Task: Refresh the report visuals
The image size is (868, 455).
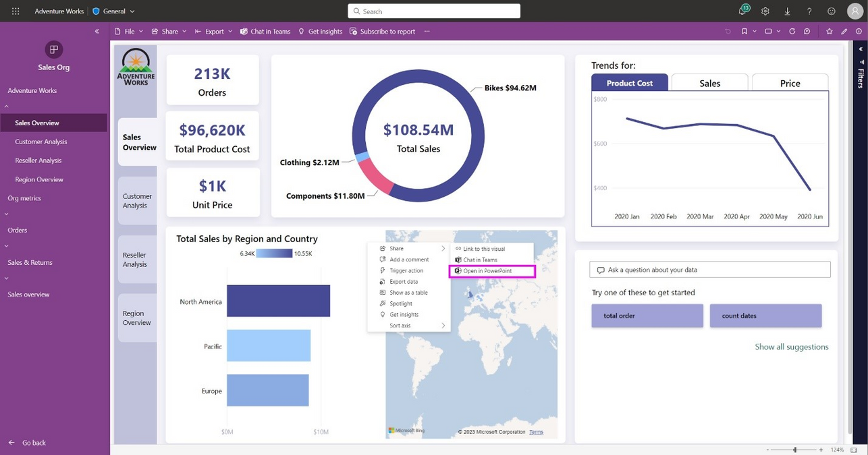Action: [x=792, y=31]
